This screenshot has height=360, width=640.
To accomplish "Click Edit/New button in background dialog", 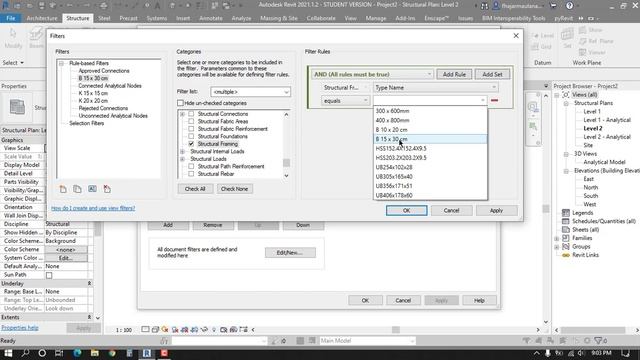I will pos(290,253).
